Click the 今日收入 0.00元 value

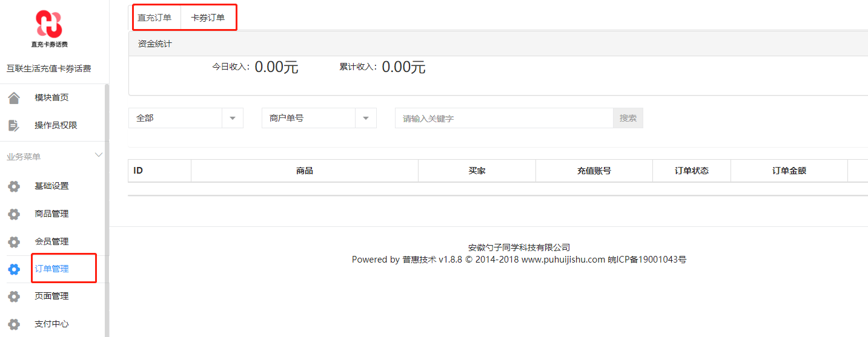(276, 67)
